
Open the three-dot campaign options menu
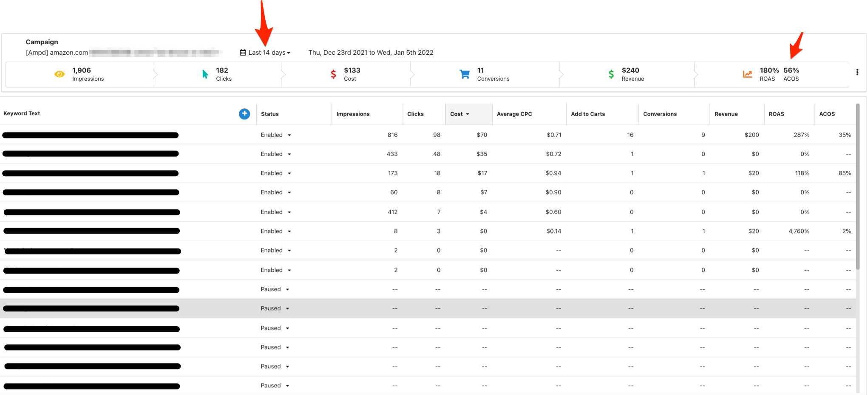click(x=857, y=72)
